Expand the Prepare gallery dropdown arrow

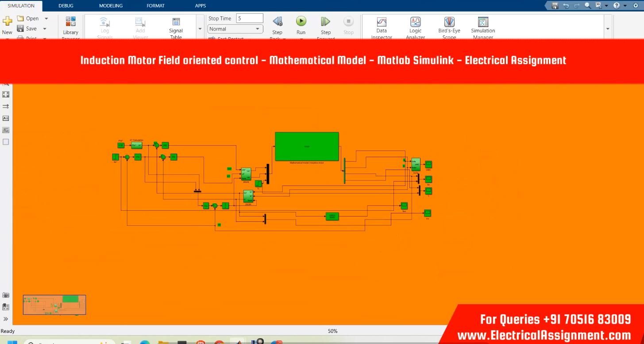[200, 28]
